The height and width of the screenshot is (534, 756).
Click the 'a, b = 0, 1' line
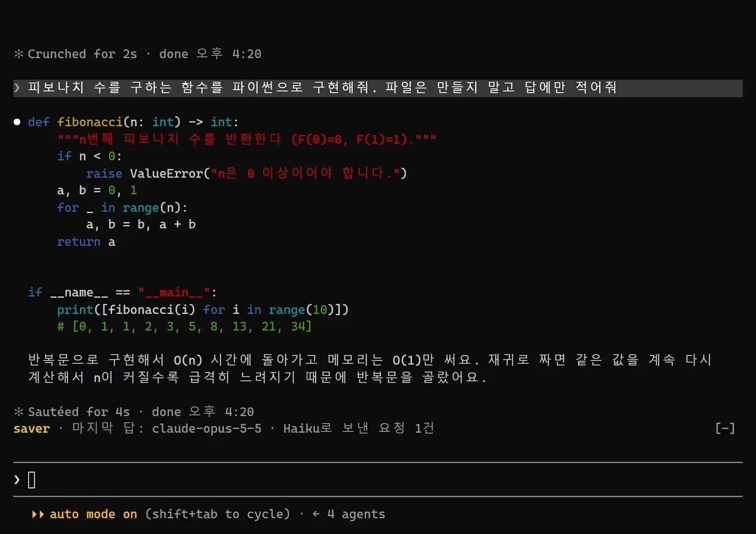[x=97, y=190]
